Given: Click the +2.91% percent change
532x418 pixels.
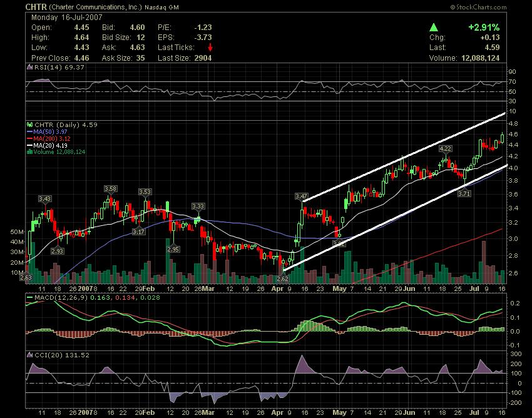Looking at the screenshot, I should pyautogui.click(x=484, y=28).
